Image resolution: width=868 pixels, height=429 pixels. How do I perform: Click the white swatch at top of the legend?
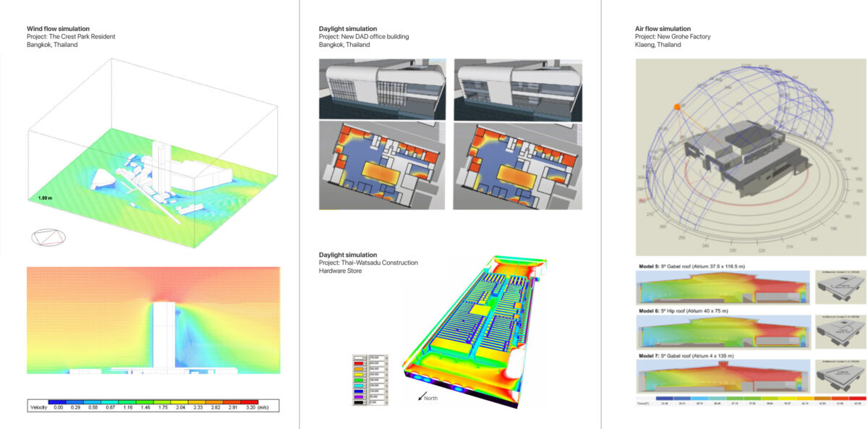(x=358, y=358)
